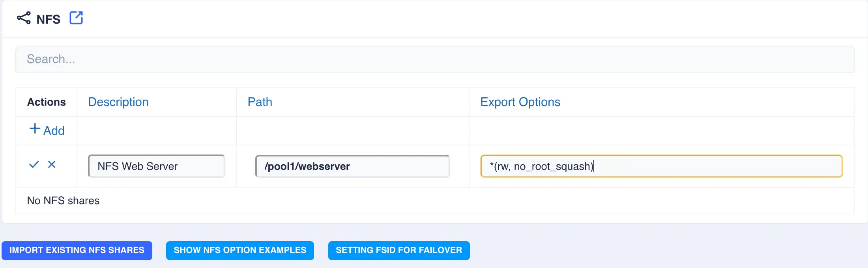
Task: Focus the Search field
Action: [434, 60]
